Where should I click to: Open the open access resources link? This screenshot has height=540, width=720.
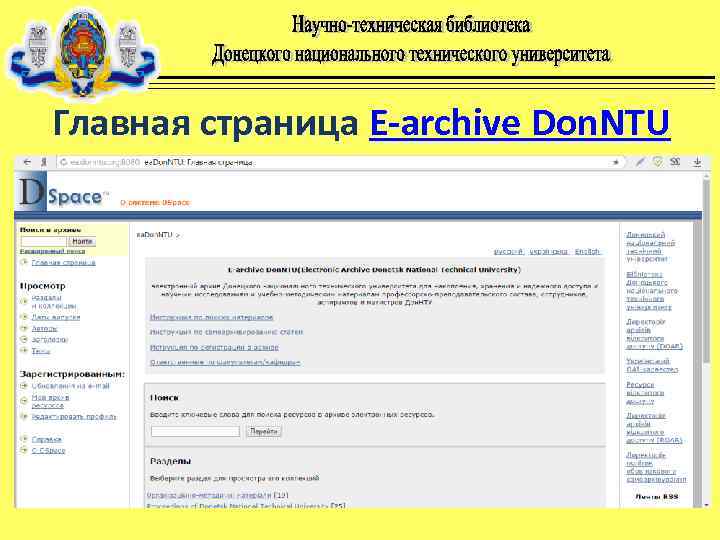(645, 394)
